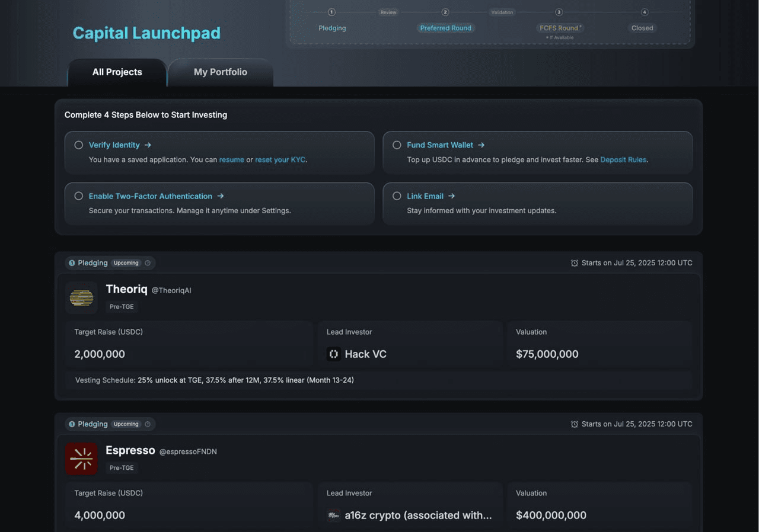Open the Fund Smart Wallet link
The width and height of the screenshot is (759, 532).
(x=440, y=145)
